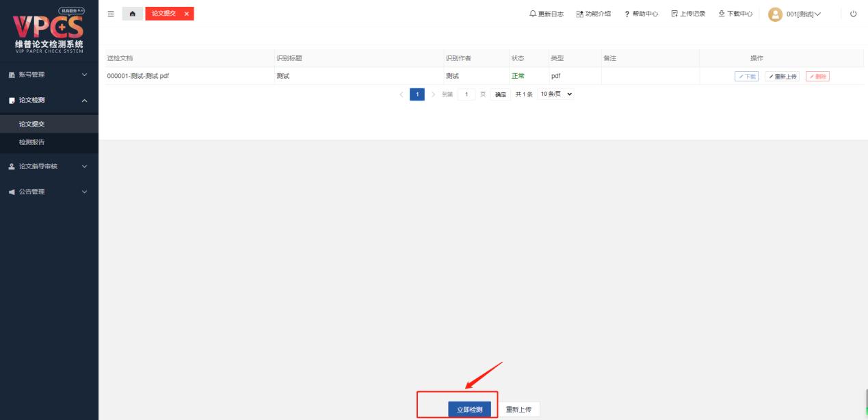
Task: Go to the home tab icon
Action: pos(133,14)
